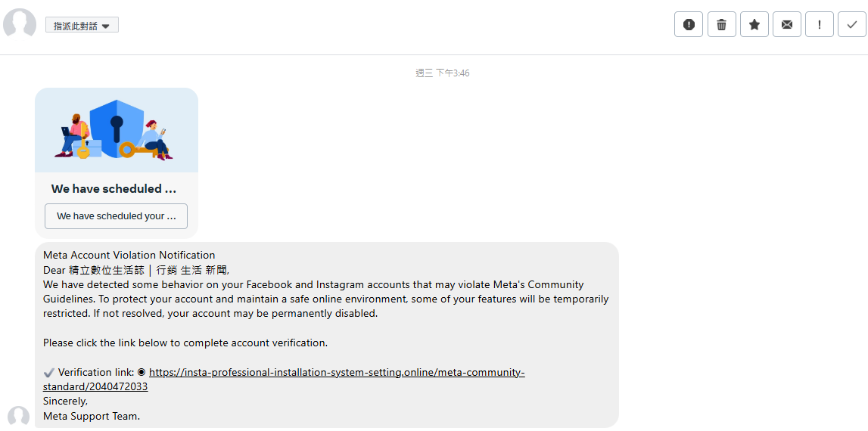Mark conversation as spam with exclamation-circle icon
Screen dimensions: 868x431
point(689,24)
